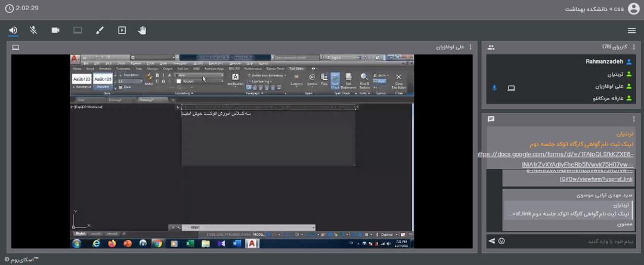Open Edit Dictionaries tool

click(x=348, y=81)
